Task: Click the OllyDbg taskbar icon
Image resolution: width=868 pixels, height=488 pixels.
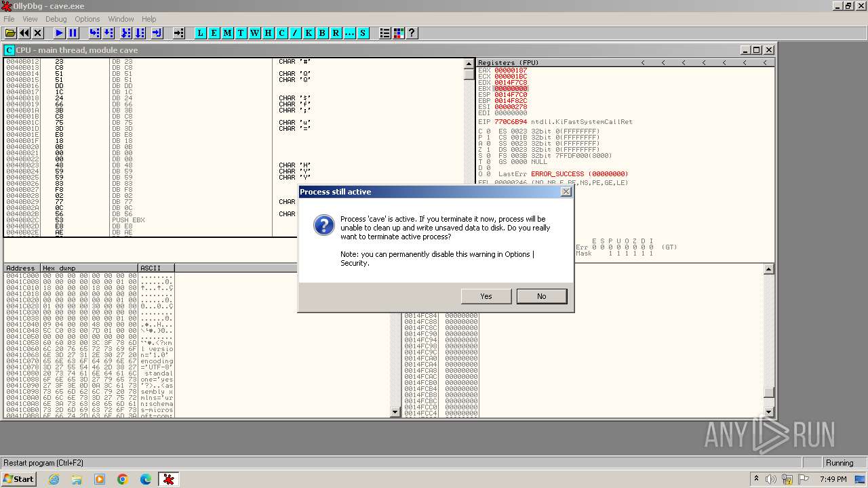Action: [169, 479]
